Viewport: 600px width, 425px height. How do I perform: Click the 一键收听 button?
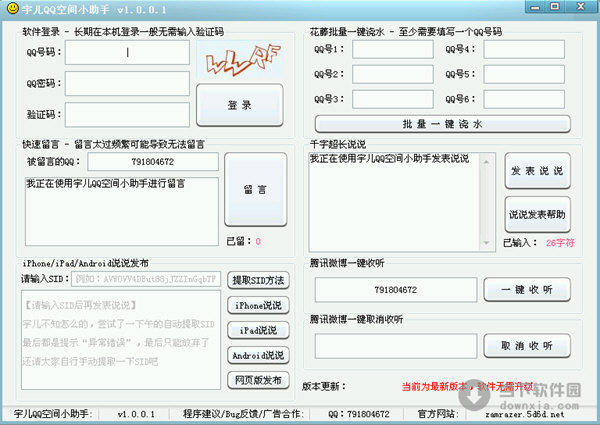[x=527, y=290]
